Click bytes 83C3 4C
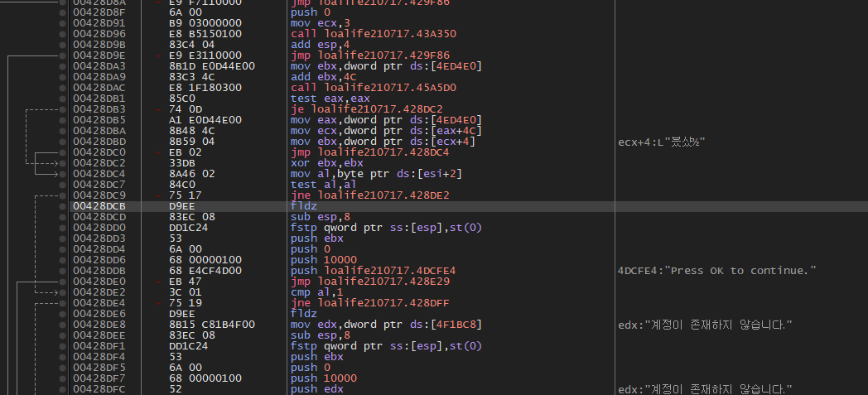Screen dimensions: 868x395 tap(192, 78)
